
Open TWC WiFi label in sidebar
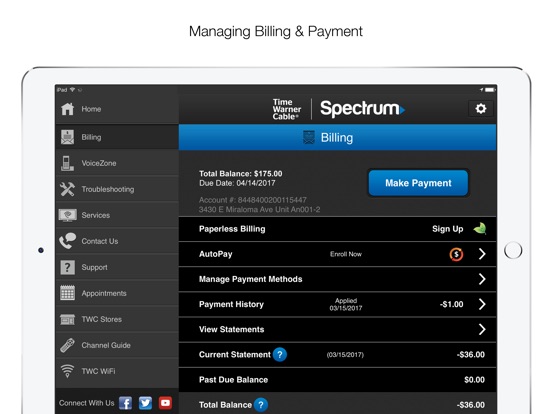coord(98,371)
